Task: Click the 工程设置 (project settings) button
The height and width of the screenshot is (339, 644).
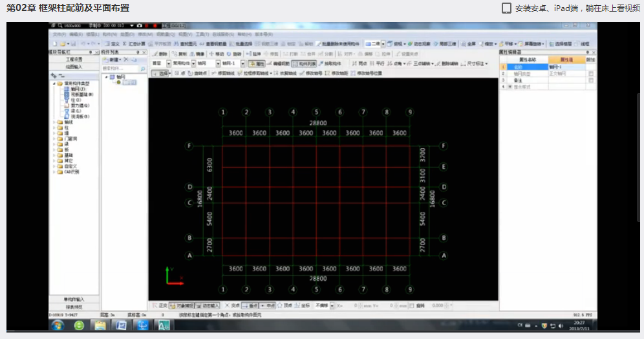Action: click(x=74, y=59)
